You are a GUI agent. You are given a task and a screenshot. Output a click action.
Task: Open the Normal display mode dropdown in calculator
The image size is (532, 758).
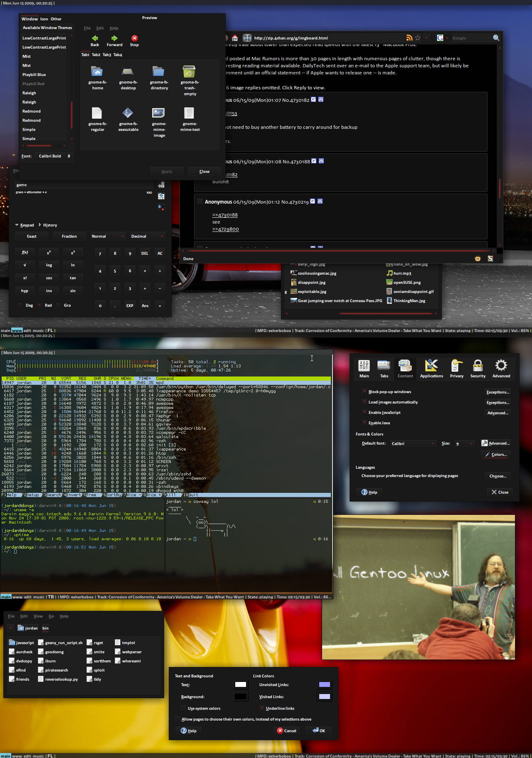(x=108, y=236)
